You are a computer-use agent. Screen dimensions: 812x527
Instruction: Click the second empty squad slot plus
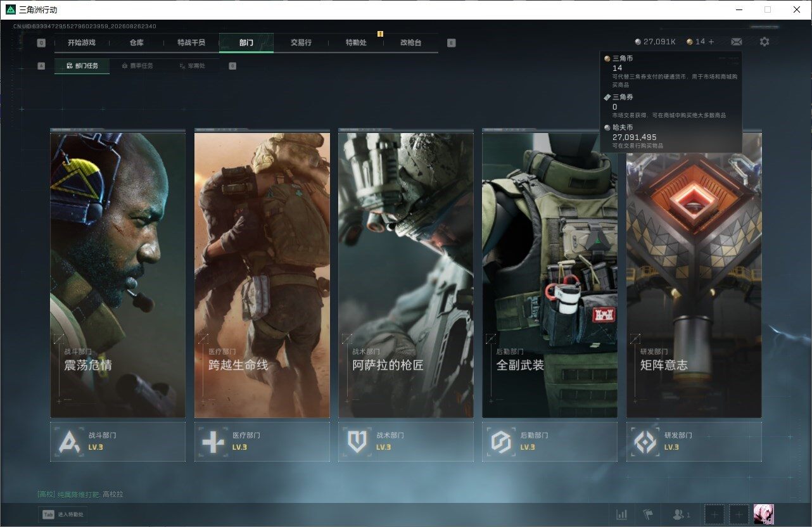coord(739,514)
